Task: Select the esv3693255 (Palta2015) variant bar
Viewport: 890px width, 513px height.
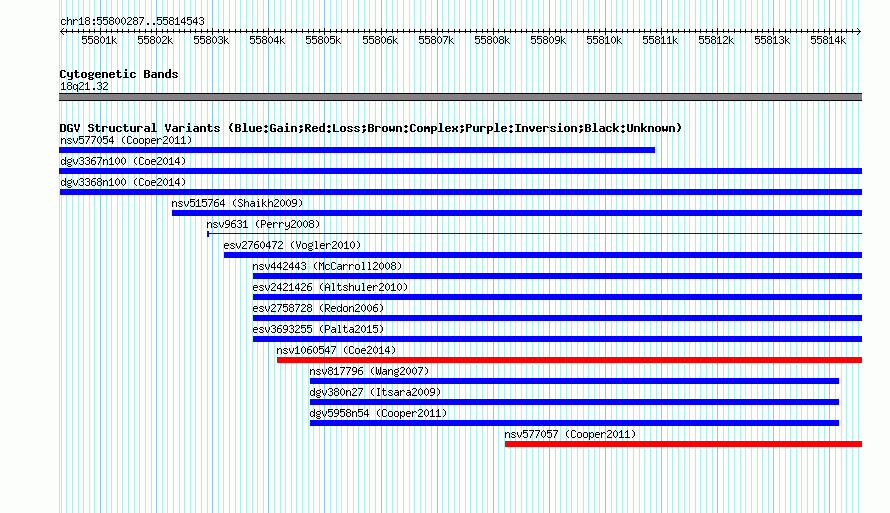Action: 557,339
